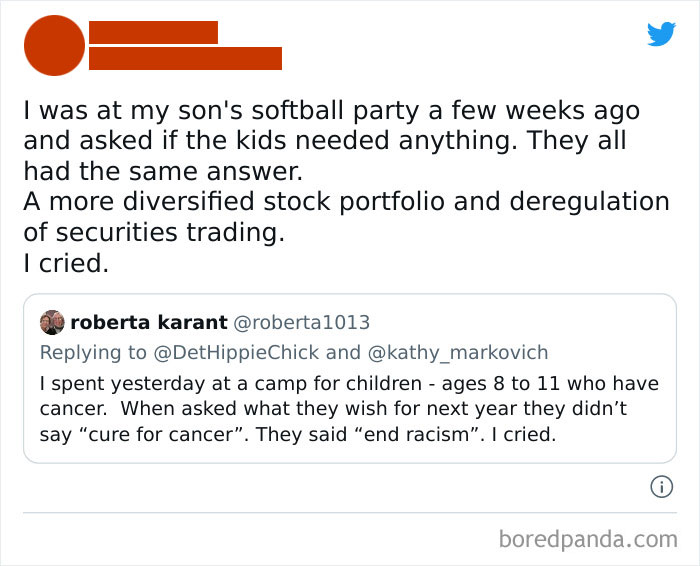Click the Twitter bird logo
700x566 pixels.
point(661,34)
